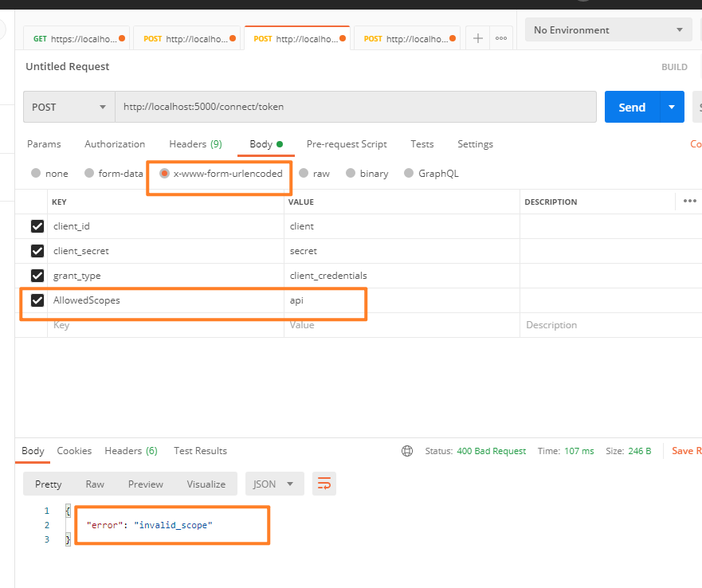Click the orange unsaved dot on GET tab
Screen dimensions: 702x588
point(122,38)
